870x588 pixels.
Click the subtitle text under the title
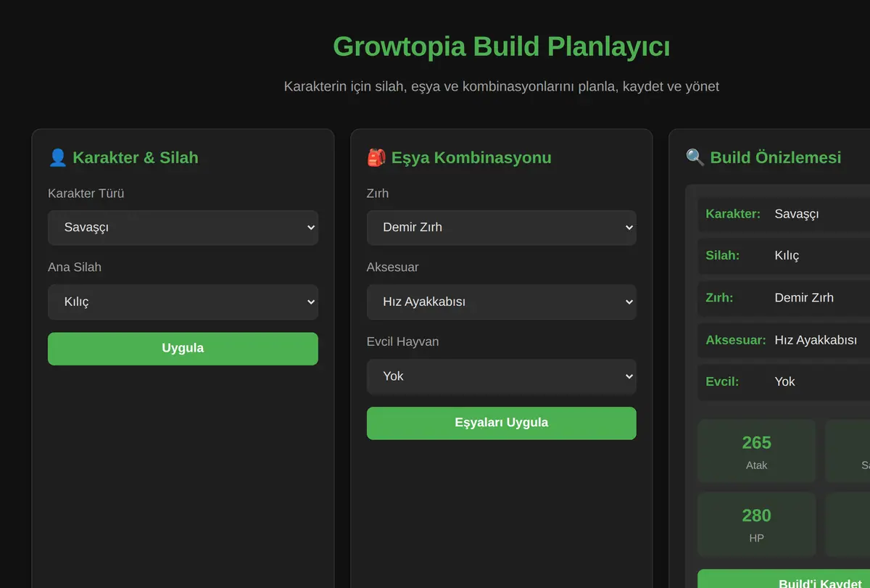[x=501, y=87]
